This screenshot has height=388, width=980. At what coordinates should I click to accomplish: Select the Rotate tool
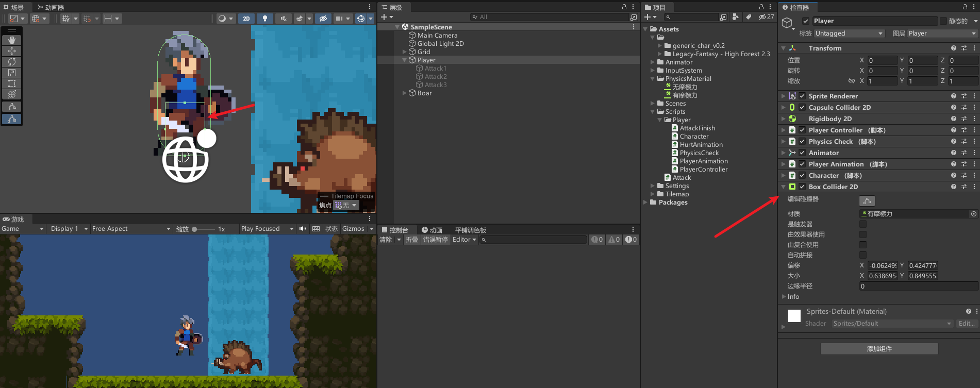[x=12, y=62]
